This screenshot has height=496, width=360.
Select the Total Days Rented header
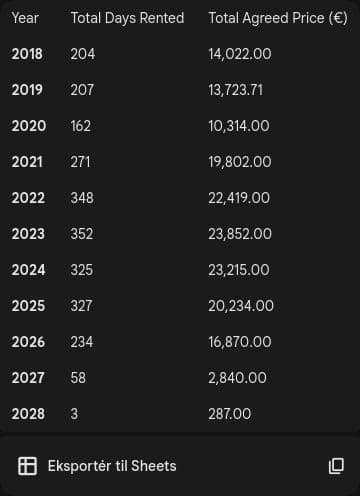[x=127, y=18]
